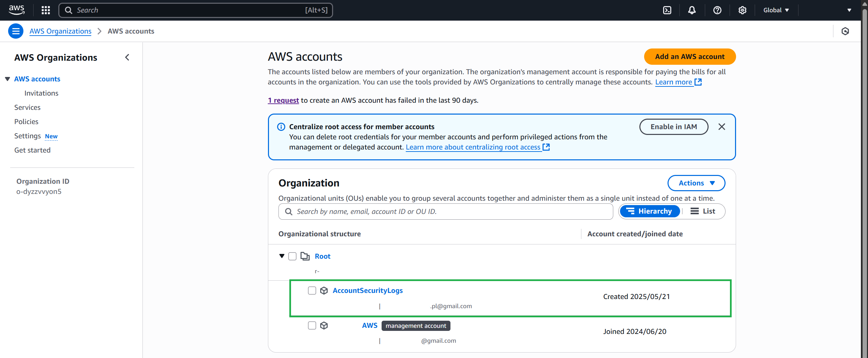This screenshot has width=868, height=358.
Task: Expand the Global region dropdown
Action: pyautogui.click(x=776, y=10)
